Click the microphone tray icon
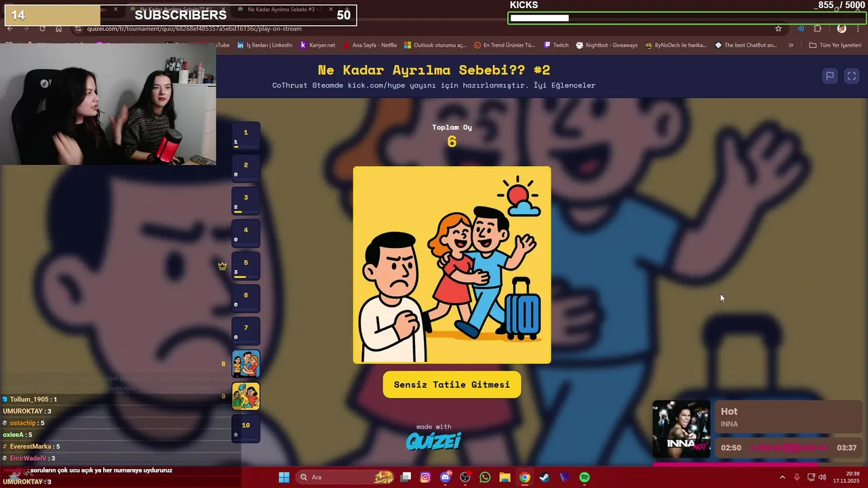 pyautogui.click(x=797, y=477)
